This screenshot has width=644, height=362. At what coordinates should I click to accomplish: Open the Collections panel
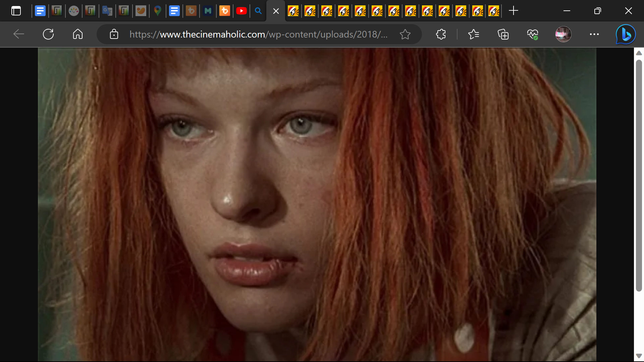[503, 34]
